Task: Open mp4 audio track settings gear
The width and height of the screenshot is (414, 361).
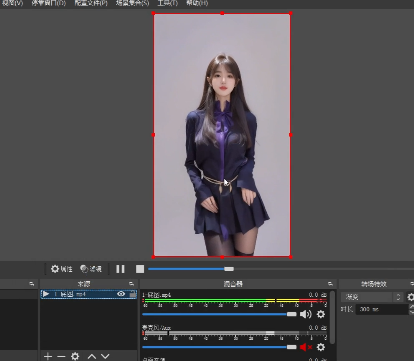Action: tap(321, 314)
